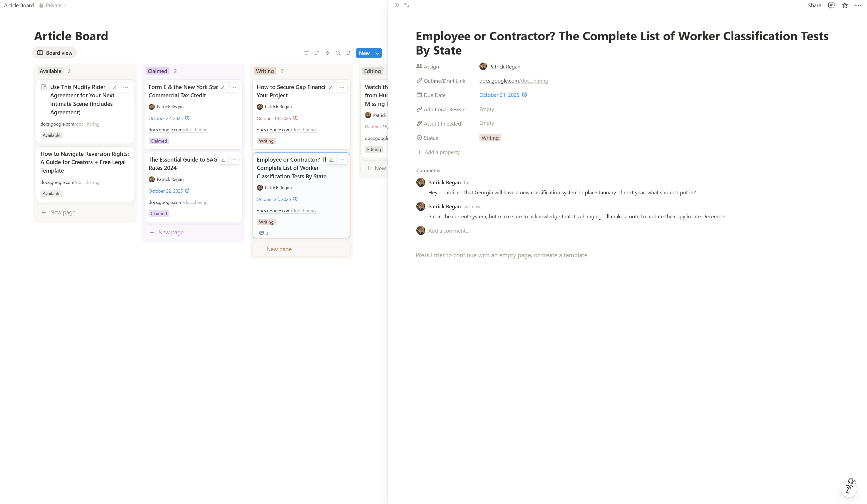The image size is (867, 504).
Task: Expand the New button dropdown arrow
Action: click(378, 53)
